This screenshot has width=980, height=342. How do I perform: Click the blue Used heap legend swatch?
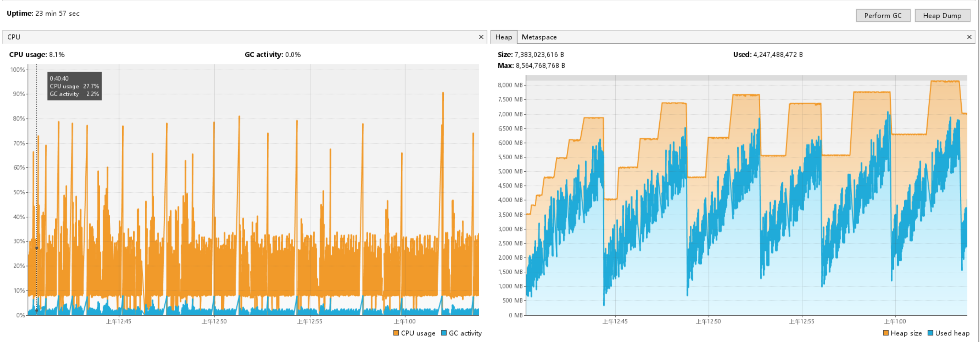click(x=930, y=333)
